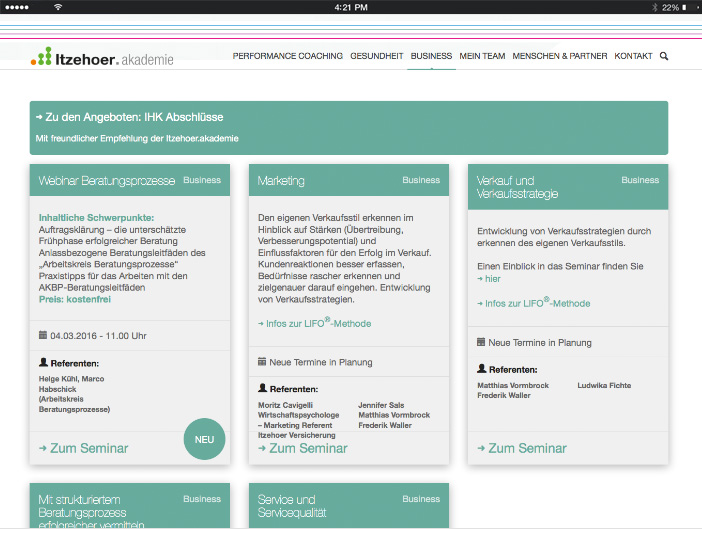Click the person icon next to Referenten in Marketing card

click(x=262, y=388)
